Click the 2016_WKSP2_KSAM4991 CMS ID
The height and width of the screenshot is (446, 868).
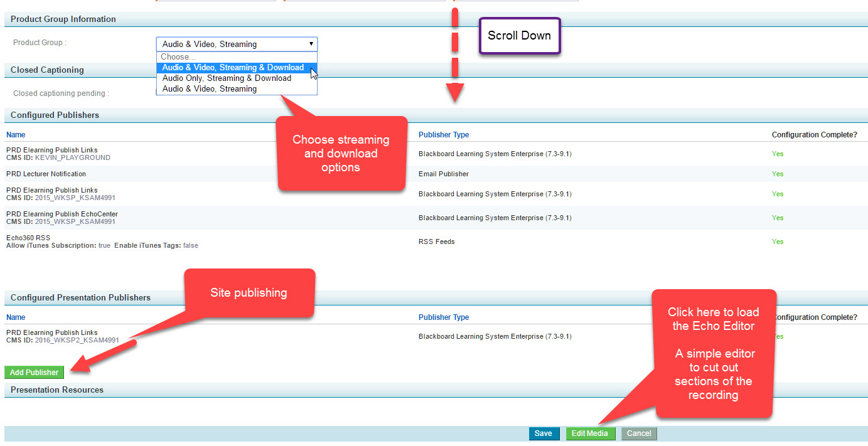(x=77, y=341)
